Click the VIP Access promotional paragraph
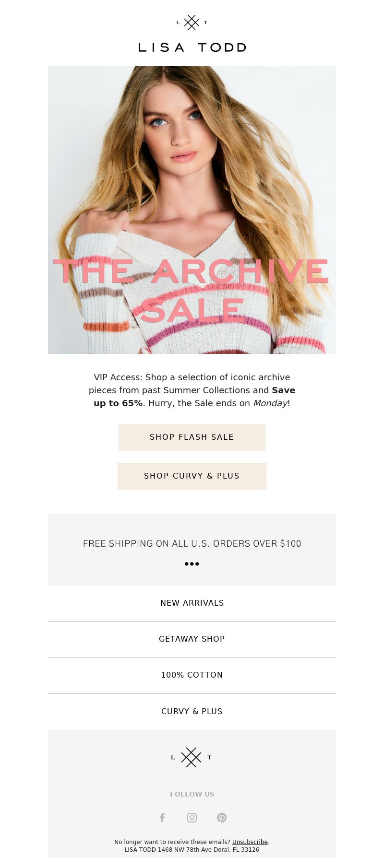The image size is (384, 868). point(192,390)
